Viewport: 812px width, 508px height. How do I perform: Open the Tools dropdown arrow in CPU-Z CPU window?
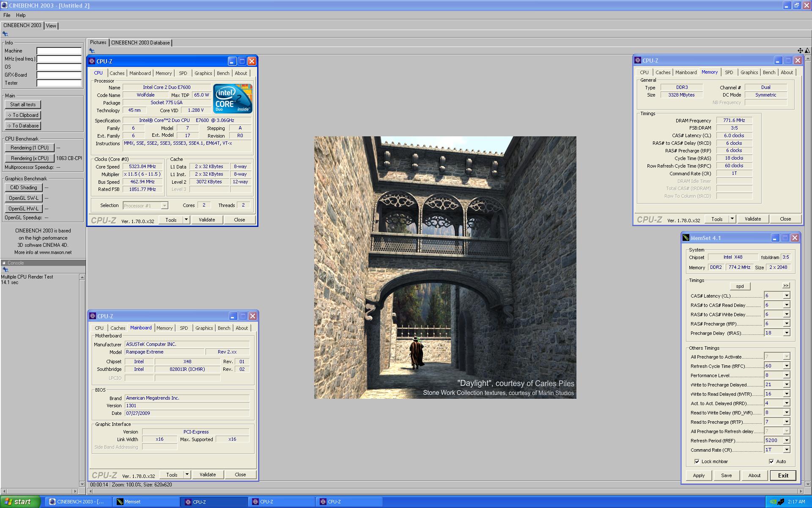pyautogui.click(x=186, y=220)
